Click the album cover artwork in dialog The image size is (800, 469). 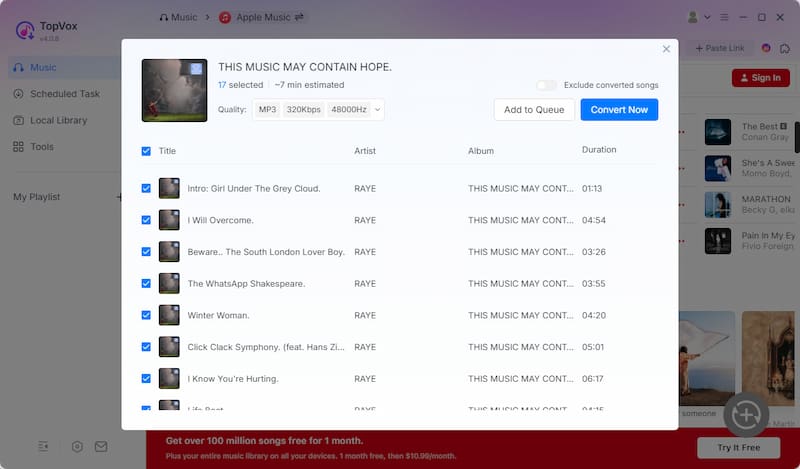174,90
